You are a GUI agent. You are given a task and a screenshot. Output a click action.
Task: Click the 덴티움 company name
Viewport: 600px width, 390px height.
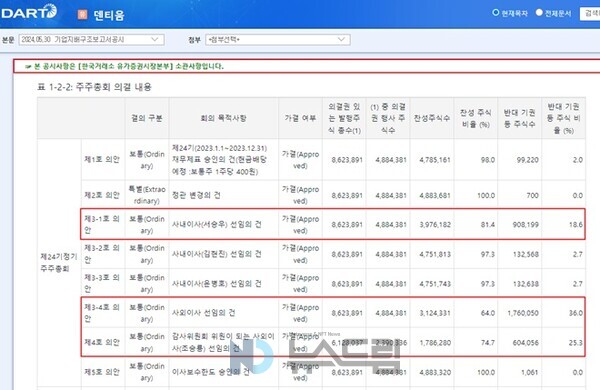point(109,15)
